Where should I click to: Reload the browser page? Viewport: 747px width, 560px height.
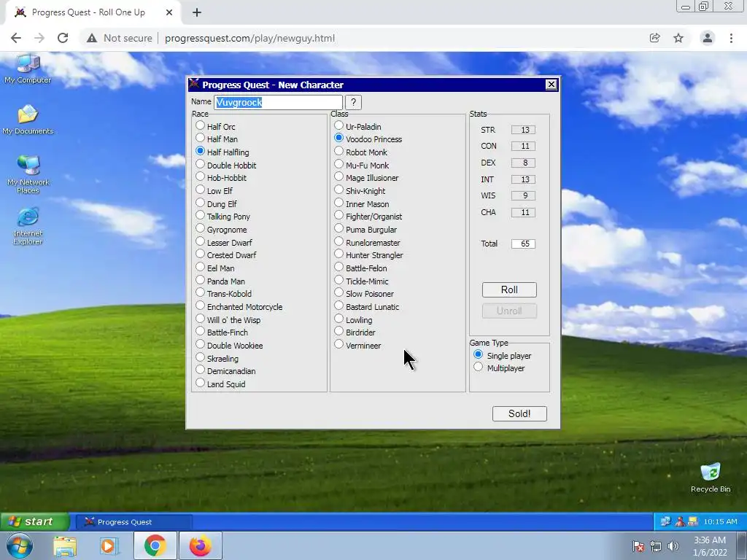[63, 38]
